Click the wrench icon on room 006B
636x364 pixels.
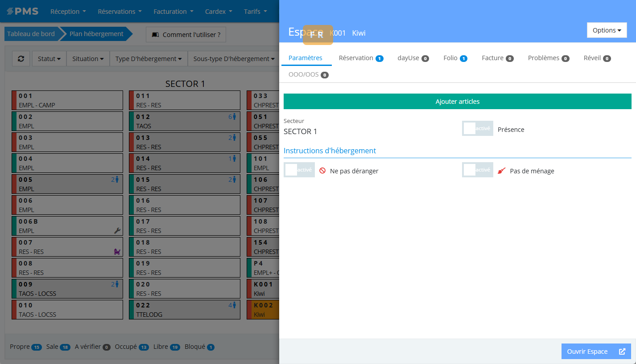[117, 231]
